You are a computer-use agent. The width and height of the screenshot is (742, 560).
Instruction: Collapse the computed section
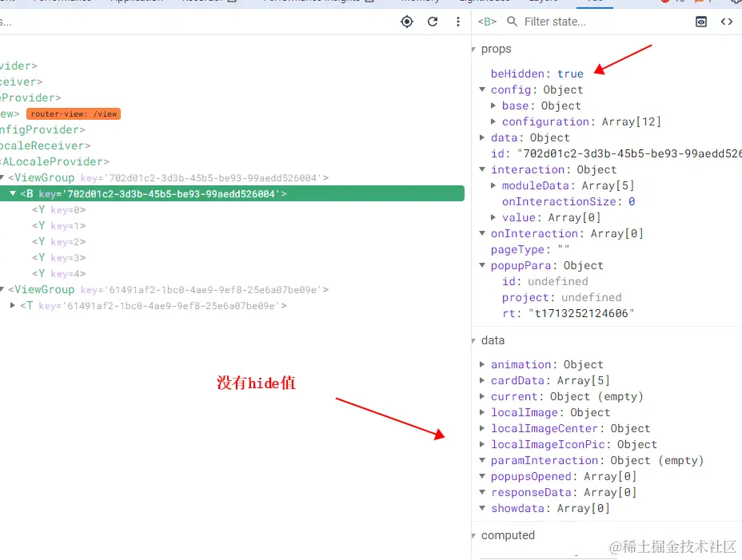pos(473,535)
